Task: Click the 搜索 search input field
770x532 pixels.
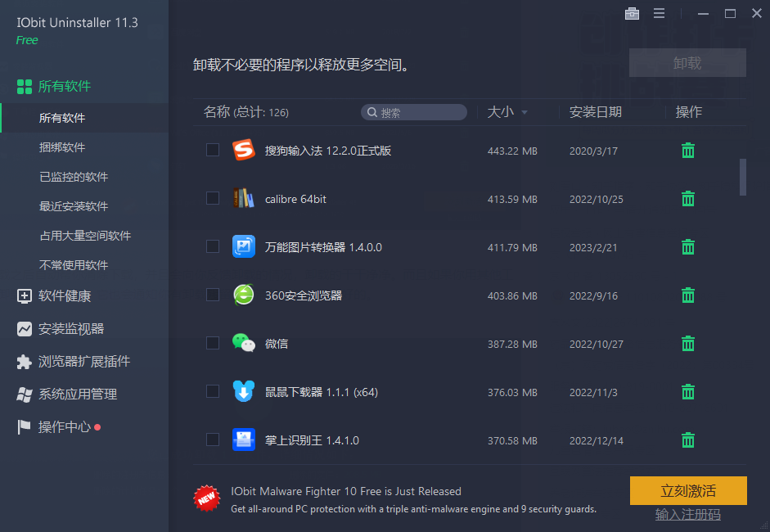Action: (x=413, y=112)
